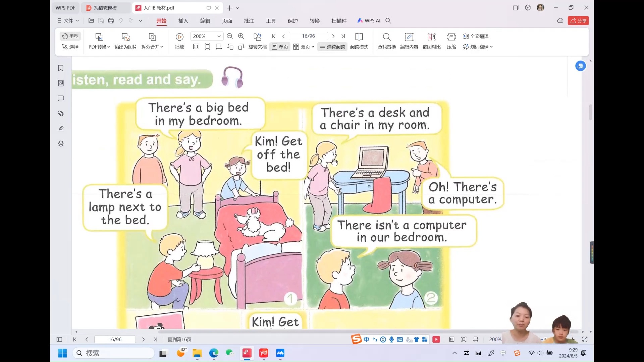Open the dropdown arrow beside new tab
Screen dimensions: 644x362
tap(237, 8)
